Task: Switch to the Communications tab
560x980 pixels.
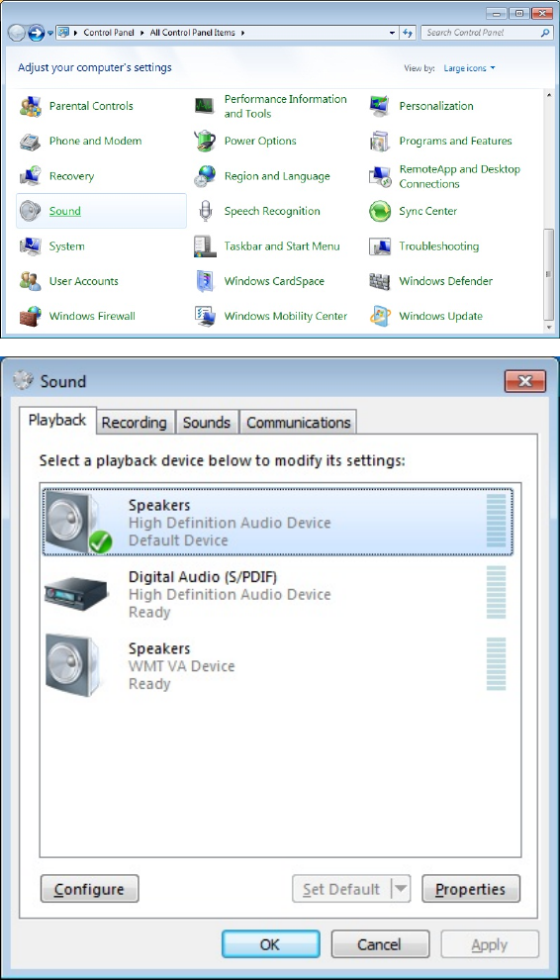Action: click(x=299, y=423)
